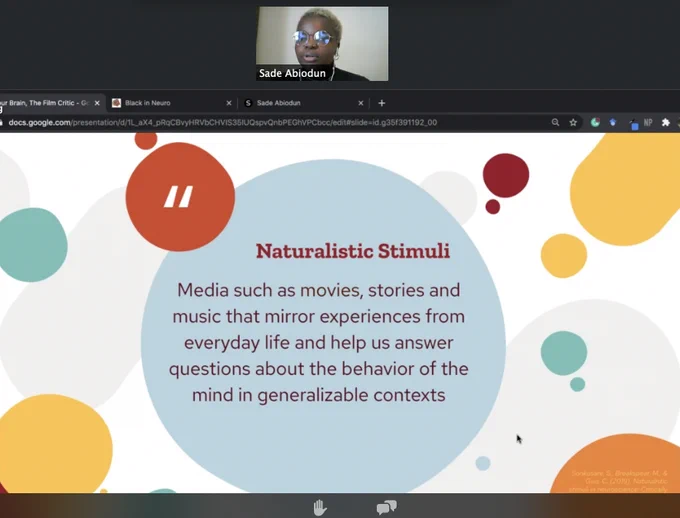The image size is (680, 518).
Task: Close the Black in Neuro tab
Action: 229,103
